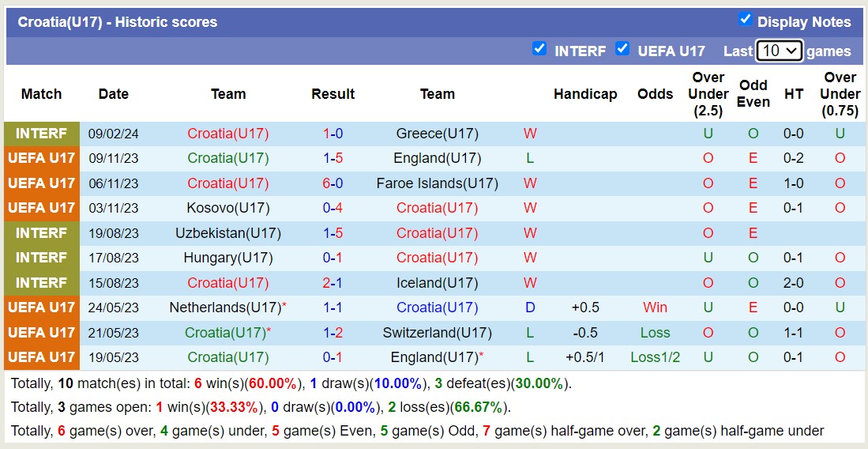Open Hungary(U17) team link
This screenshot has height=449, width=868.
click(228, 258)
